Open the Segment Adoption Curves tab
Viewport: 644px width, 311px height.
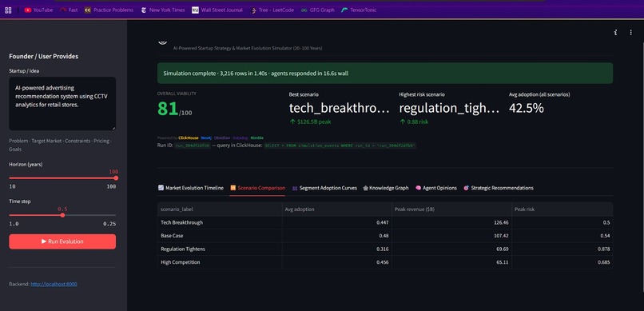coord(324,188)
